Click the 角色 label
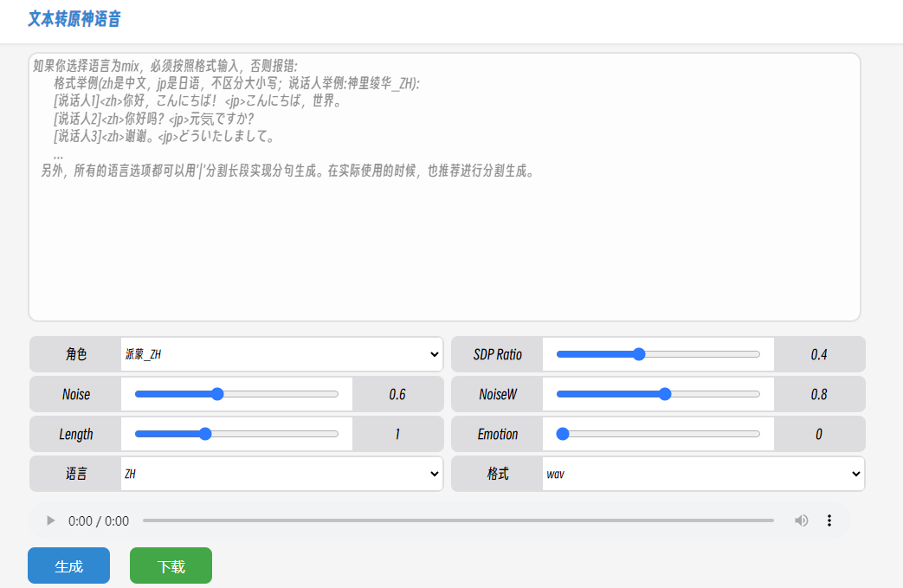The width and height of the screenshot is (903, 588). point(76,354)
